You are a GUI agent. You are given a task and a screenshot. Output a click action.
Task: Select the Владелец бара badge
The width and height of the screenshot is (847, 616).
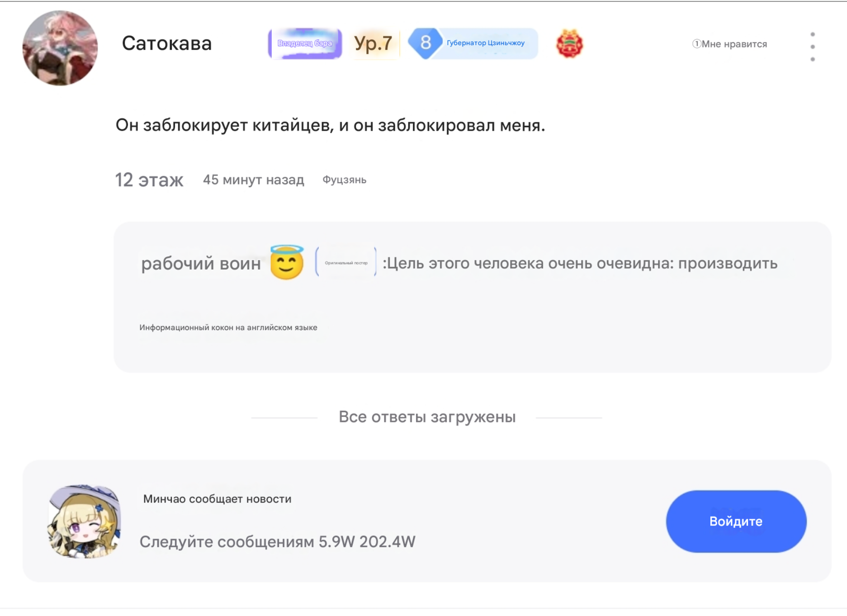[x=305, y=43]
